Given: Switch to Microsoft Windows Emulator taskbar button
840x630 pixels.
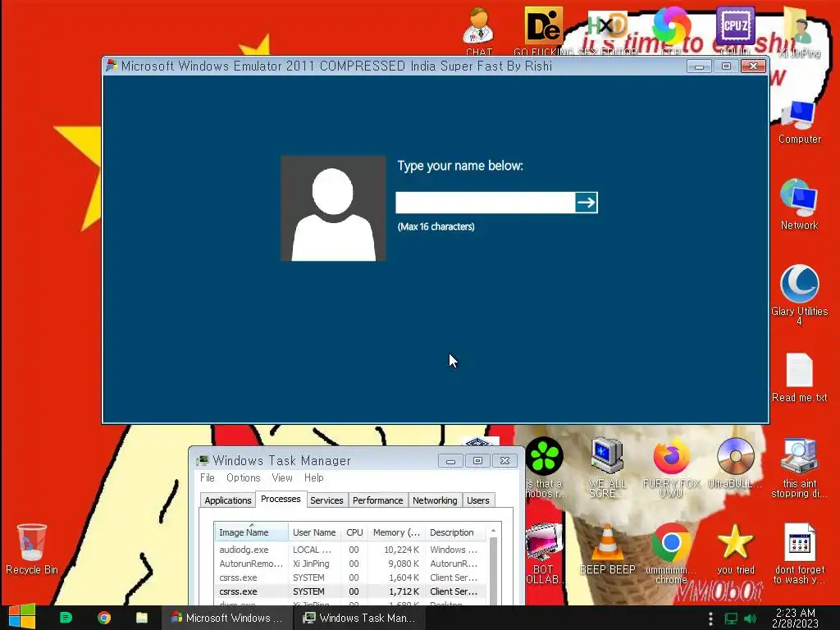Looking at the screenshot, I should click(x=227, y=618).
